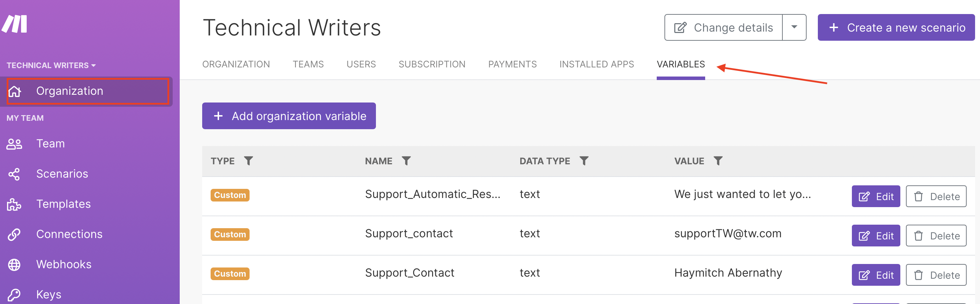Delete the Support_Automatic_Res... variable

[x=936, y=196]
